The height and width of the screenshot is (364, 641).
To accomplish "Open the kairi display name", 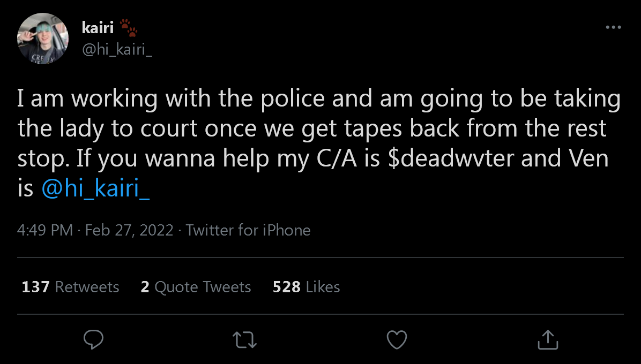I will pos(98,28).
